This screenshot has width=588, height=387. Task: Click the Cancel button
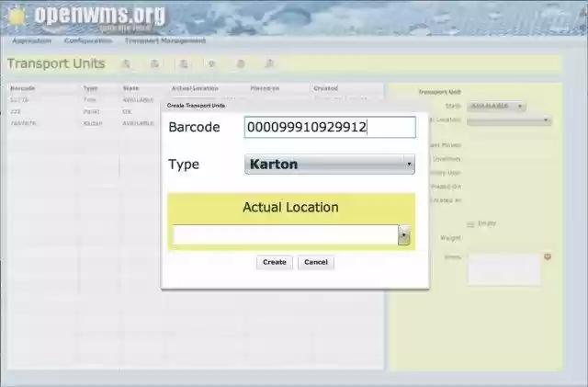(x=316, y=262)
